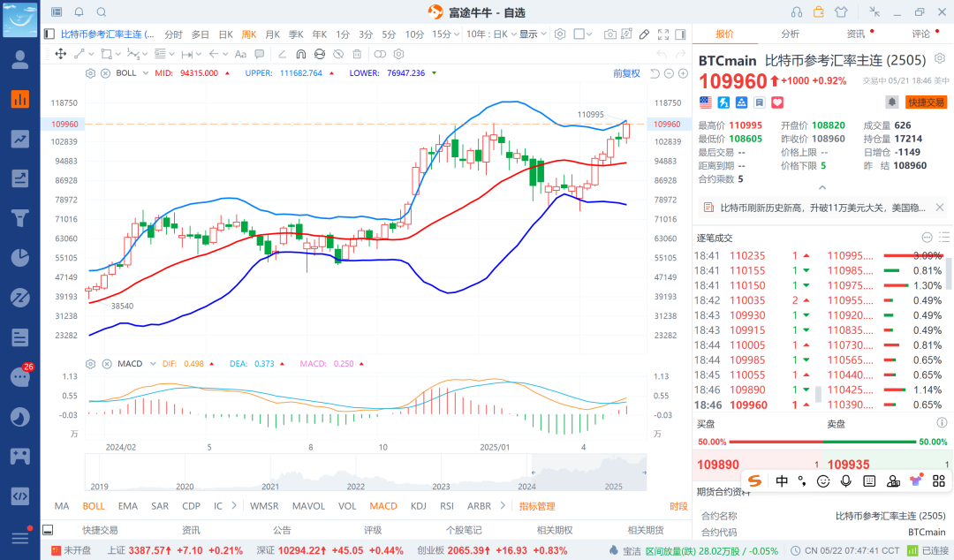This screenshot has width=954, height=560.
Task: Click the 时段 session button
Action: click(678, 506)
